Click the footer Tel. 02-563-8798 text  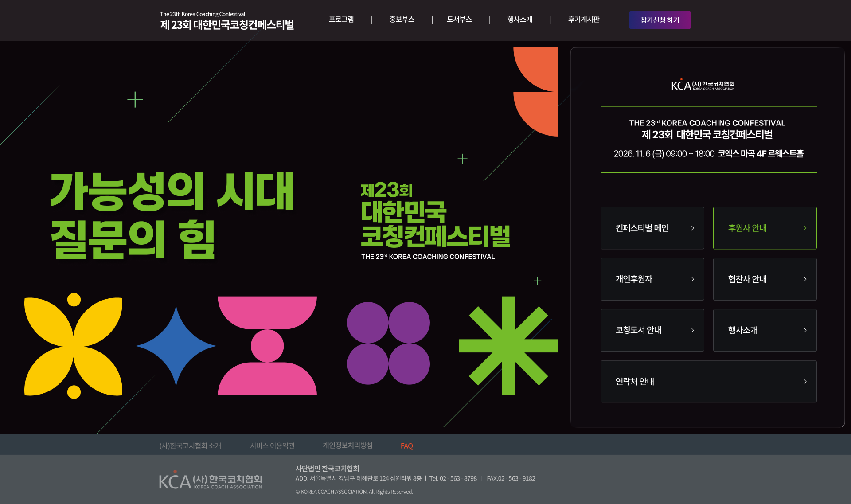click(x=453, y=478)
